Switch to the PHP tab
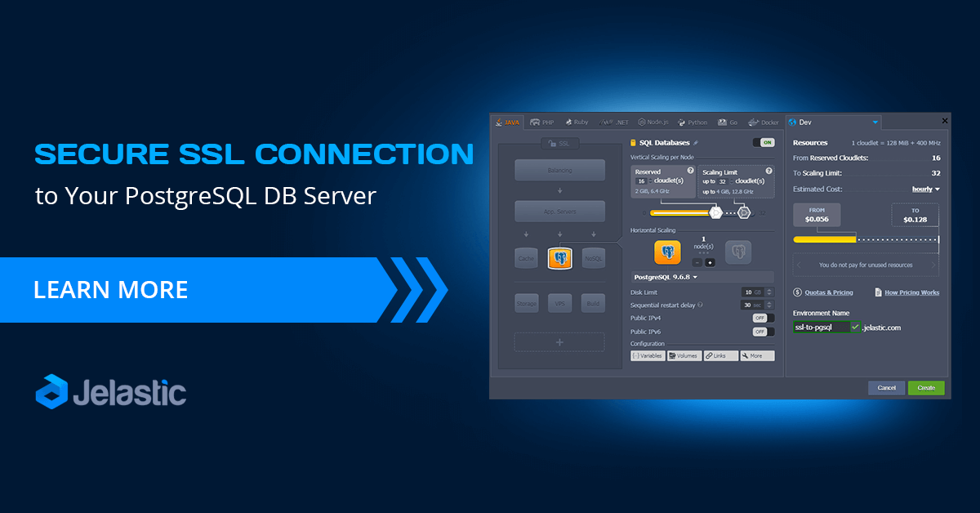Image resolution: width=980 pixels, height=513 pixels. [x=541, y=123]
